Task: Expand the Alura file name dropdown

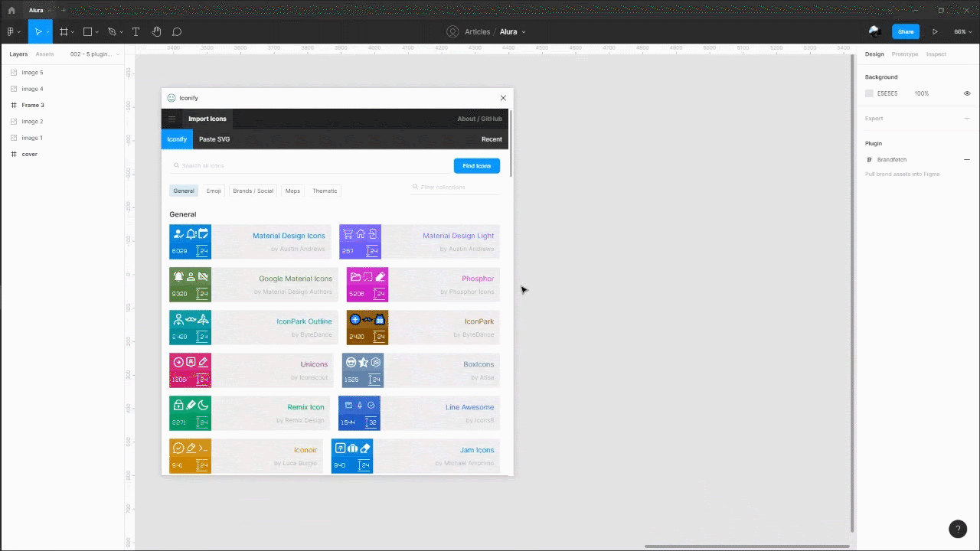Action: (x=524, y=32)
